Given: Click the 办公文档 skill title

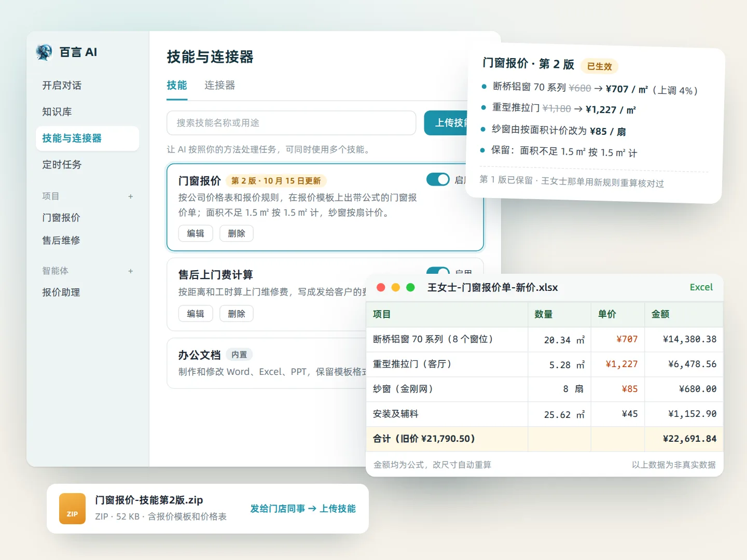Looking at the screenshot, I should click(x=199, y=355).
